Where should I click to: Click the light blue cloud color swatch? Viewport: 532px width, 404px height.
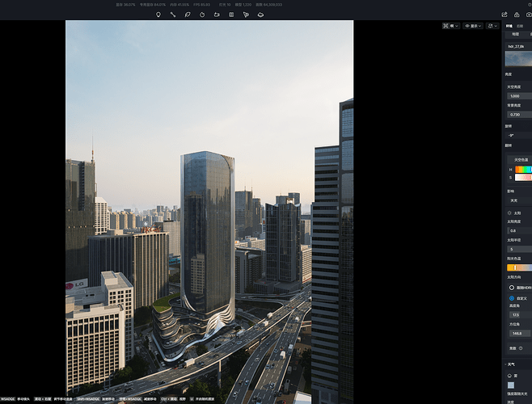511,385
